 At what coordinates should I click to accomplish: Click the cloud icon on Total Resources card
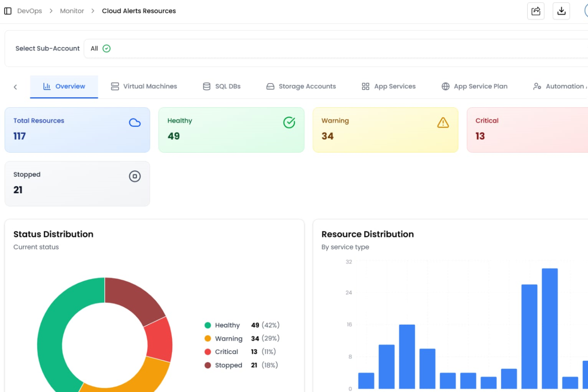(135, 122)
